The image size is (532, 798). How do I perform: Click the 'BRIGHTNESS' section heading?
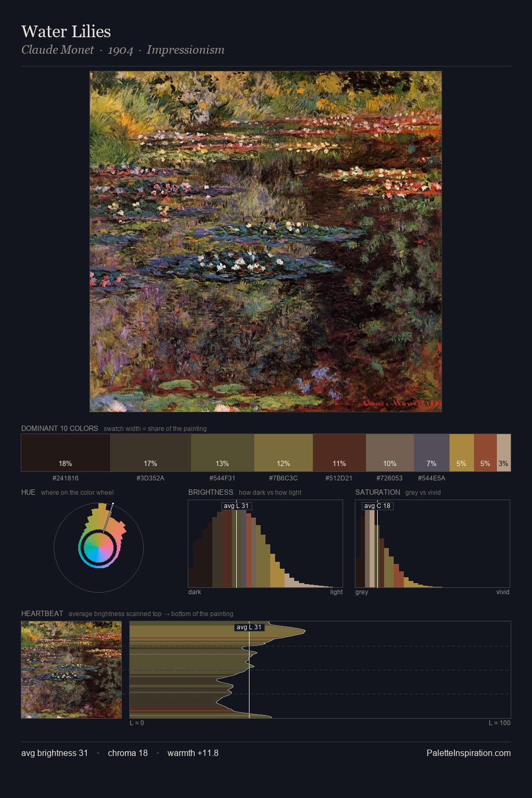pos(211,492)
